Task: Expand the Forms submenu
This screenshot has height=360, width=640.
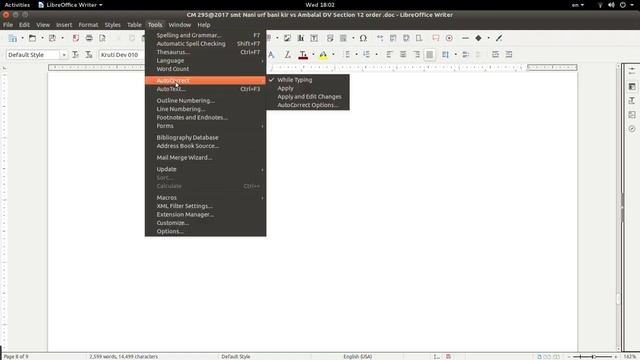Action: tap(205, 126)
